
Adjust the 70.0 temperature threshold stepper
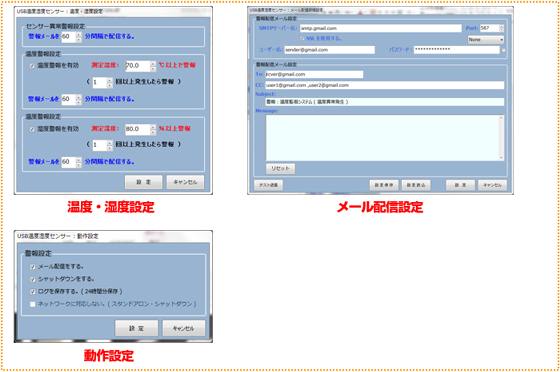coord(153,66)
